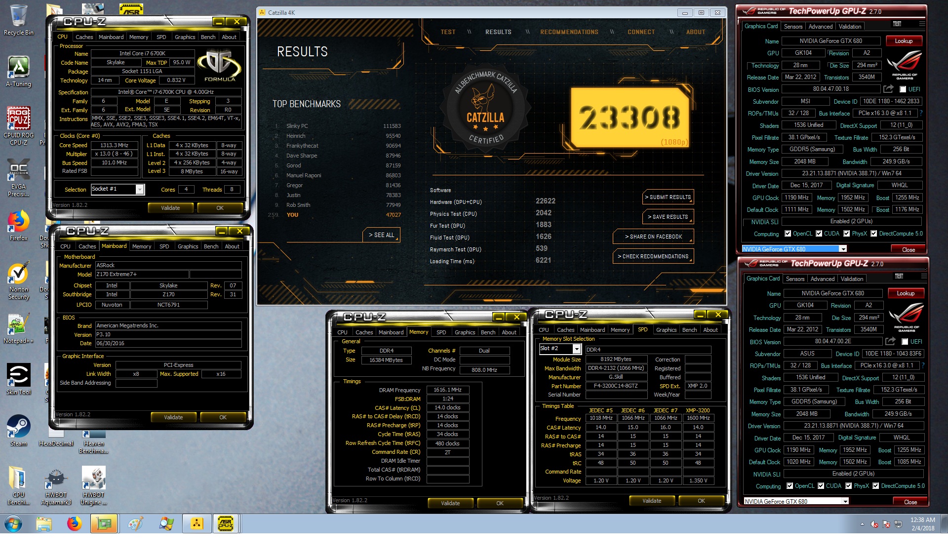Click BIOS export icon in upper GPU-Z
The image size is (948, 560).
[888, 89]
